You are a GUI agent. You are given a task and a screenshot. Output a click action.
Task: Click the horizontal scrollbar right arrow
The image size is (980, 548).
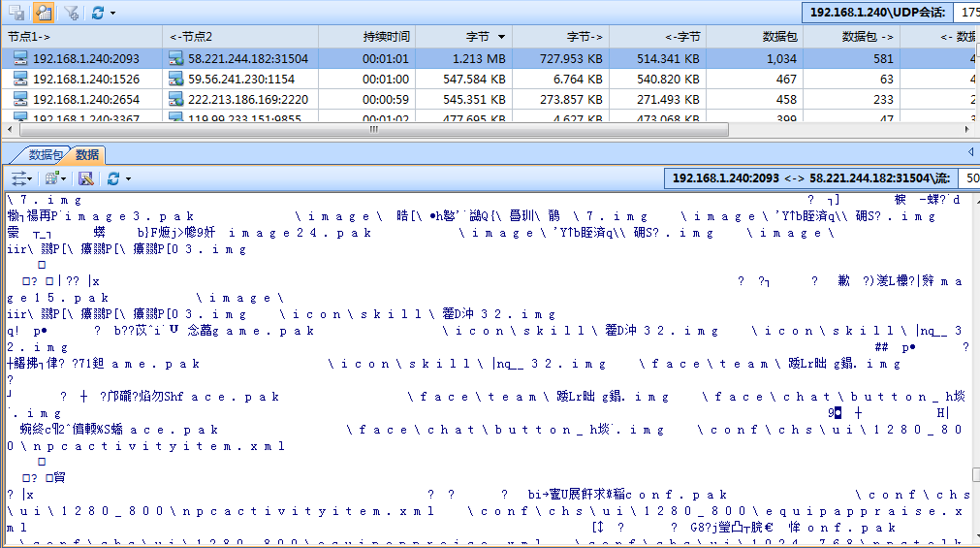[x=966, y=130]
